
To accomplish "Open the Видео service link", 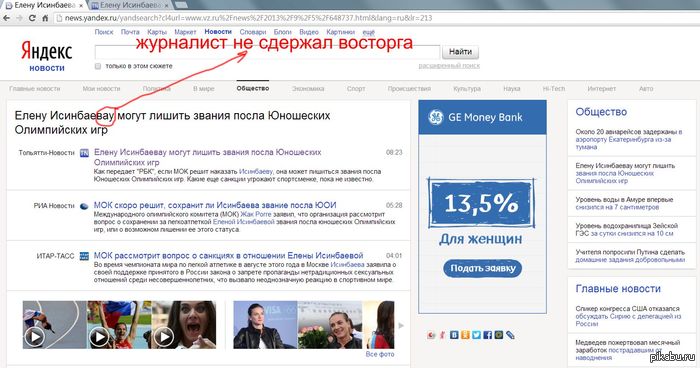I will pyautogui.click(x=309, y=32).
